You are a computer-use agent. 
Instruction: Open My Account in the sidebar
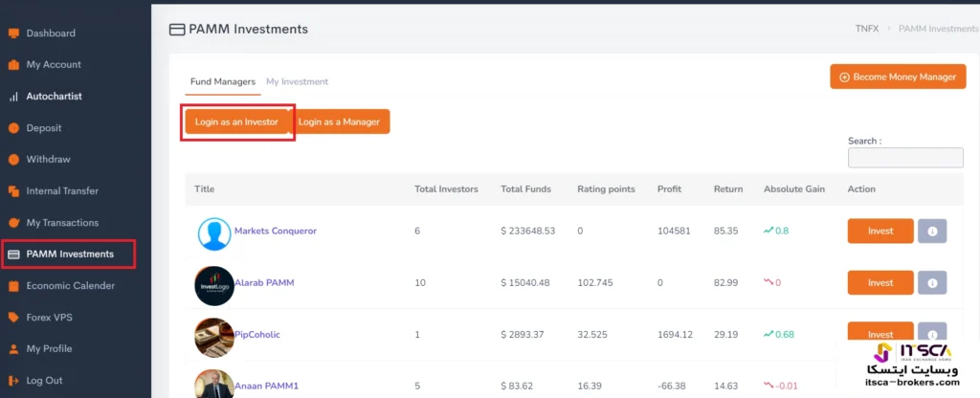tap(54, 64)
